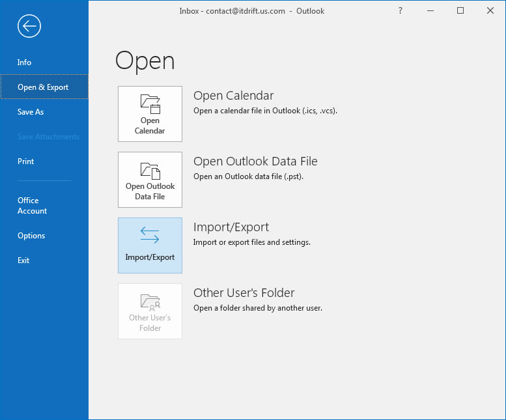The image size is (506, 420).
Task: Click the Other User's Folder tile
Action: point(150,311)
